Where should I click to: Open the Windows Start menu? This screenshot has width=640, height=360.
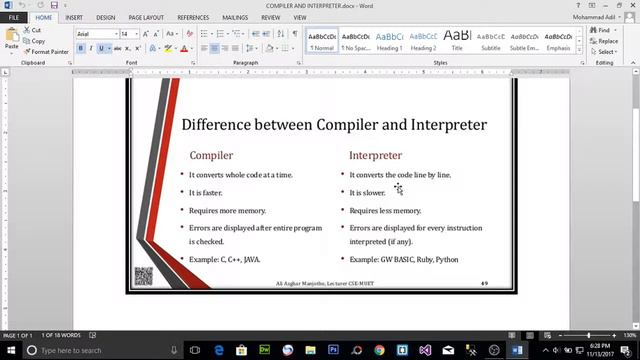tap(11, 350)
